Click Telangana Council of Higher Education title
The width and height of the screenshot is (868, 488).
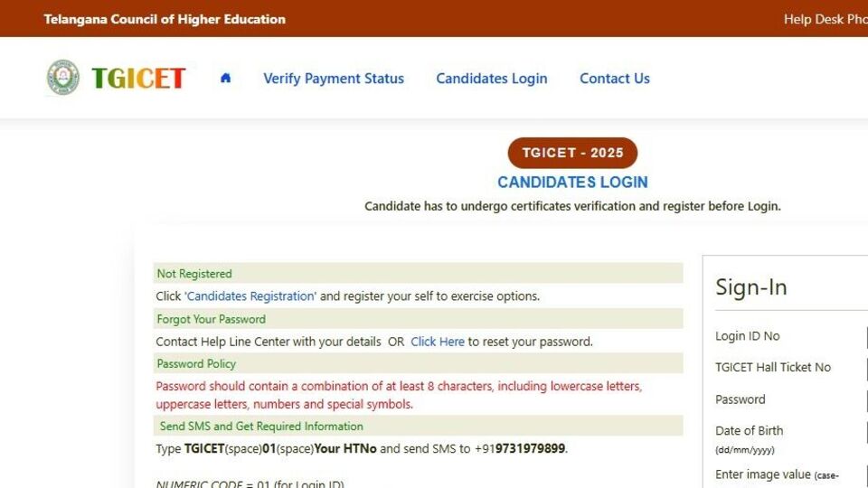tap(165, 19)
